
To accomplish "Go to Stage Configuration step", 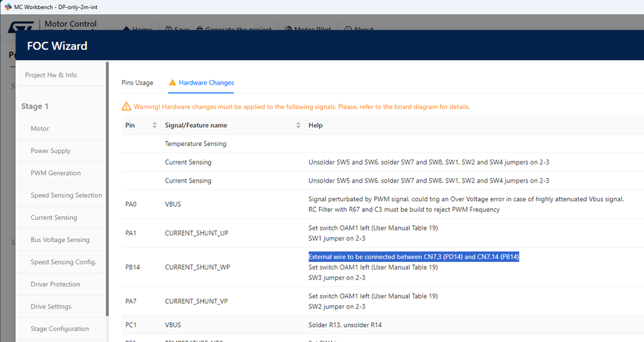I will (59, 329).
